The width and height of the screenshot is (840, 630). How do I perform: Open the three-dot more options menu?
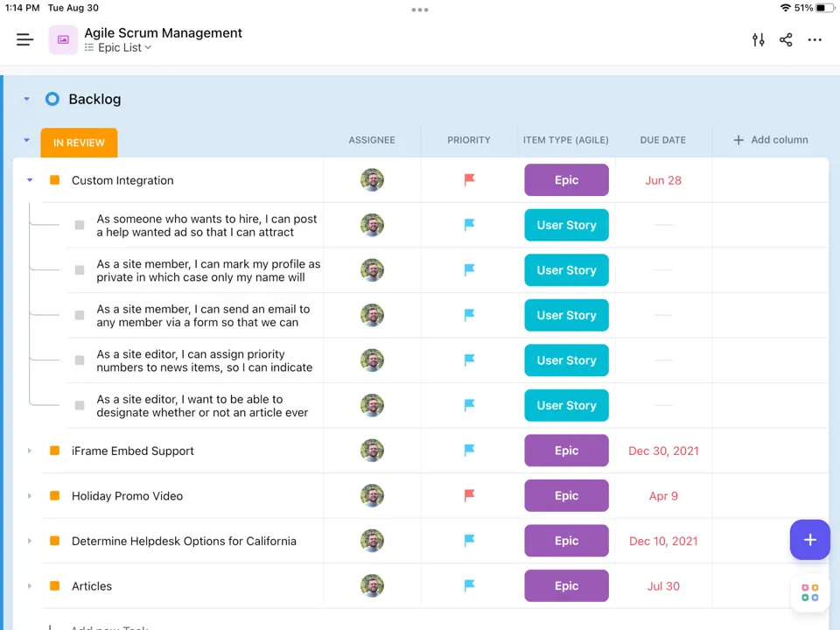point(815,39)
